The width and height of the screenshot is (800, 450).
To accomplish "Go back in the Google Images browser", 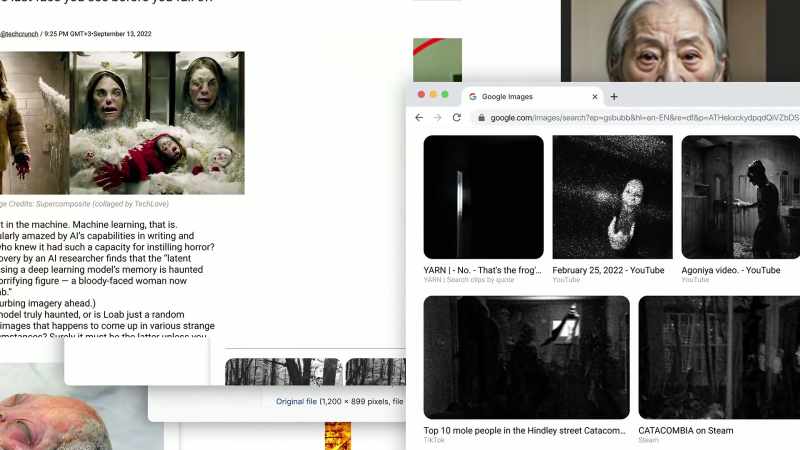I will [x=419, y=117].
